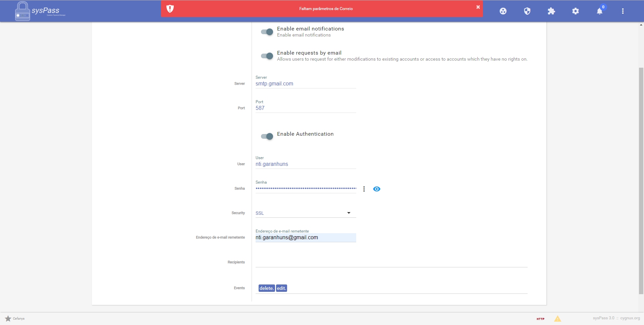Click the Port input field
The image size is (644, 325).
tap(306, 108)
